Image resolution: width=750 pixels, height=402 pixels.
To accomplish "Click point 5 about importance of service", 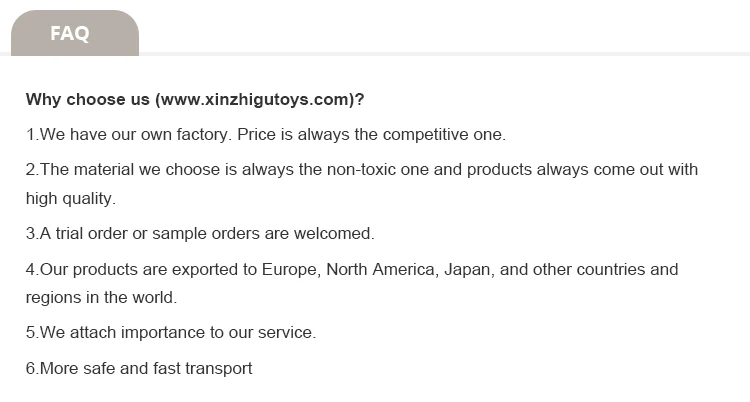I will click(x=171, y=332).
